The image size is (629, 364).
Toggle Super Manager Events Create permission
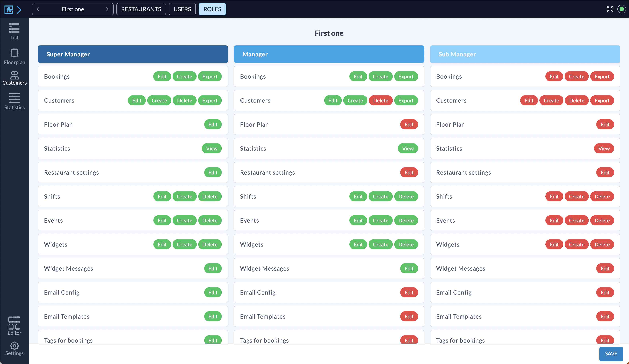pyautogui.click(x=184, y=220)
